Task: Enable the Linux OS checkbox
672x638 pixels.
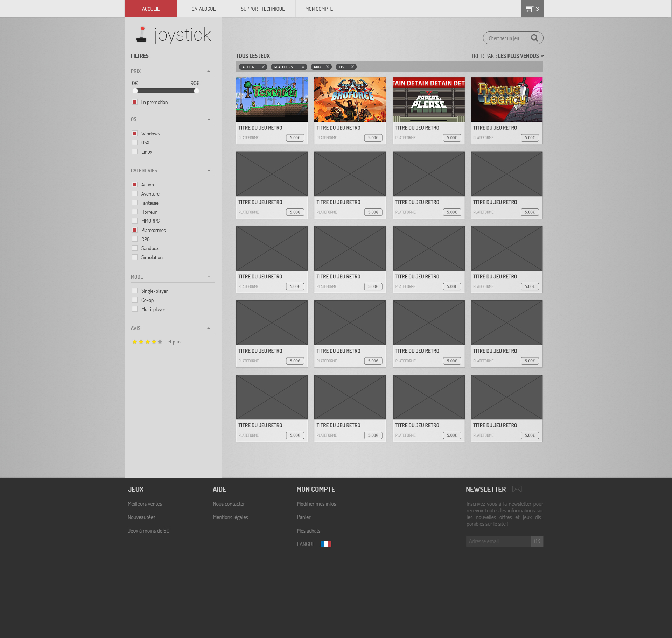Action: (135, 151)
